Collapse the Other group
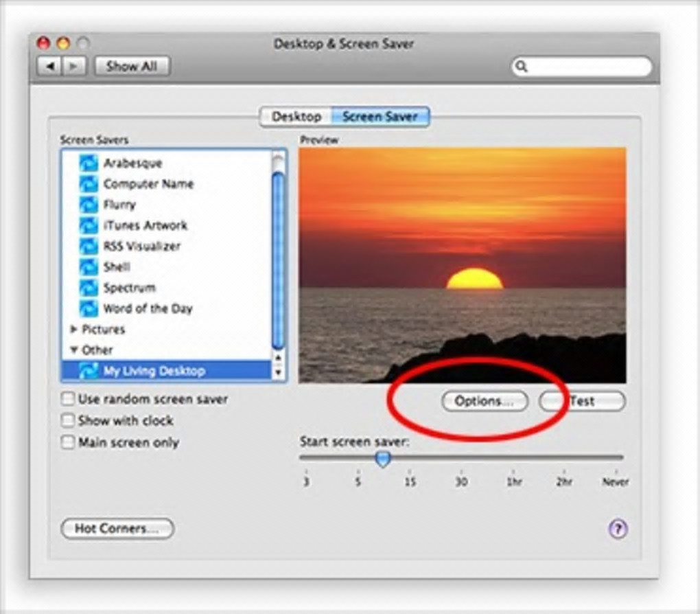Screen dimensions: 700x614 [74, 350]
